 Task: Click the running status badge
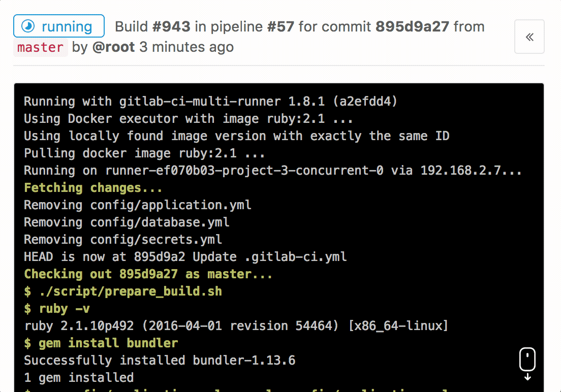point(58,26)
